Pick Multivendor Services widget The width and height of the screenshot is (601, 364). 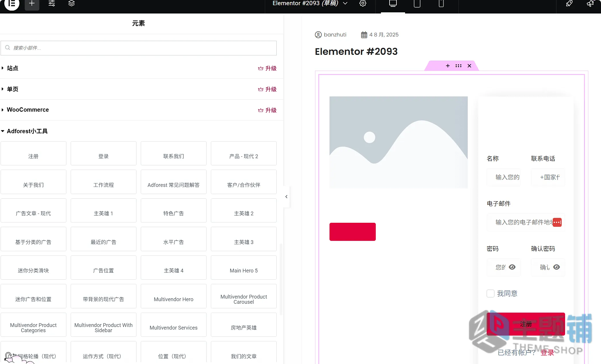174,325
